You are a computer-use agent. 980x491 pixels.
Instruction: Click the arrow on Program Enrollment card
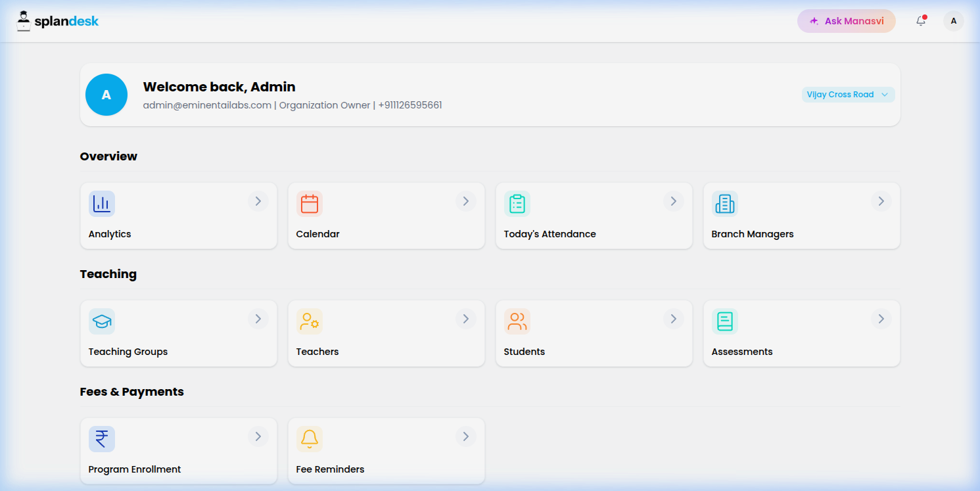(x=258, y=436)
